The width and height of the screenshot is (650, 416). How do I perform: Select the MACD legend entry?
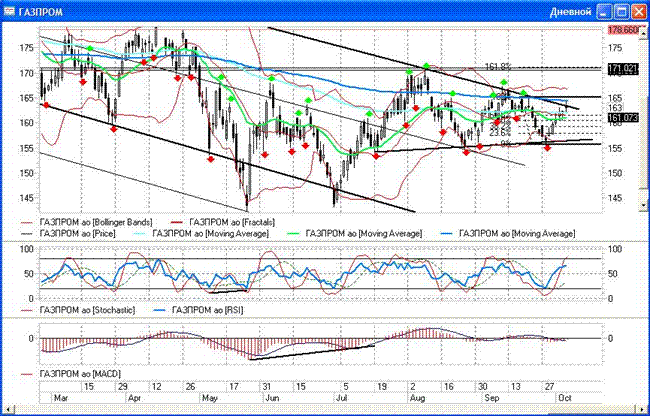click(x=70, y=374)
